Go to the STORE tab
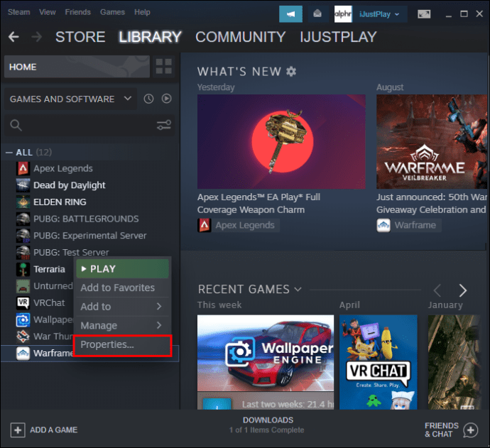The width and height of the screenshot is (490, 448). pyautogui.click(x=80, y=37)
